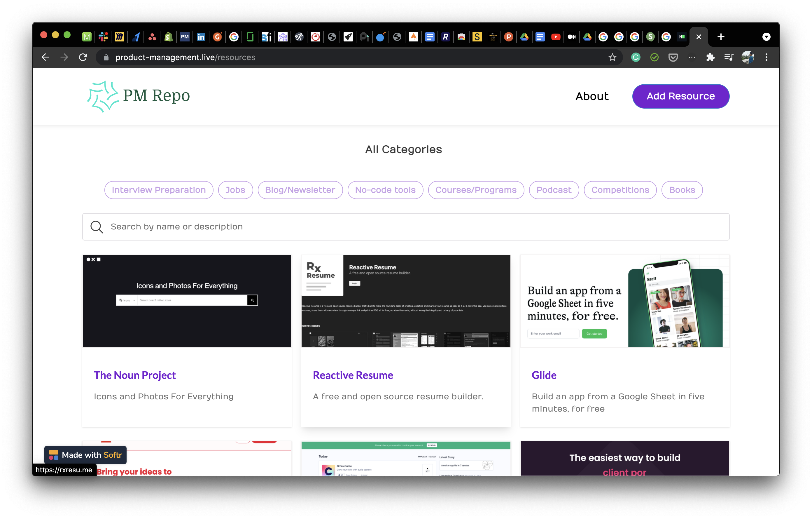Open the Extensions puzzle piece menu
812x519 pixels.
[x=710, y=58]
